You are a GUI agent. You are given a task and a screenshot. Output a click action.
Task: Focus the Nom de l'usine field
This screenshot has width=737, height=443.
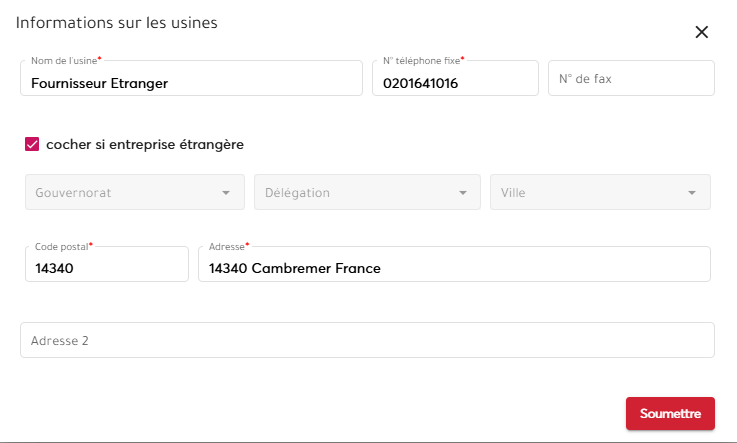click(x=190, y=84)
